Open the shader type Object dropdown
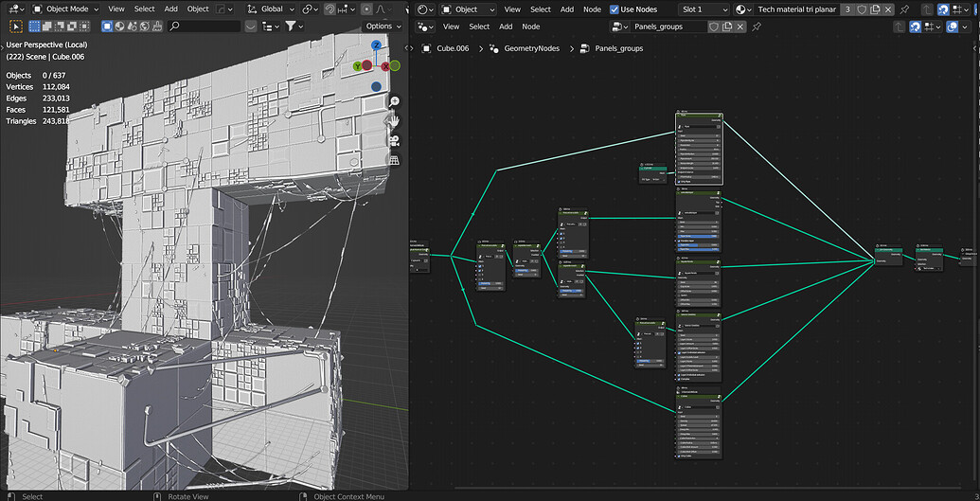Screen dimensions: 980x501 pos(468,9)
